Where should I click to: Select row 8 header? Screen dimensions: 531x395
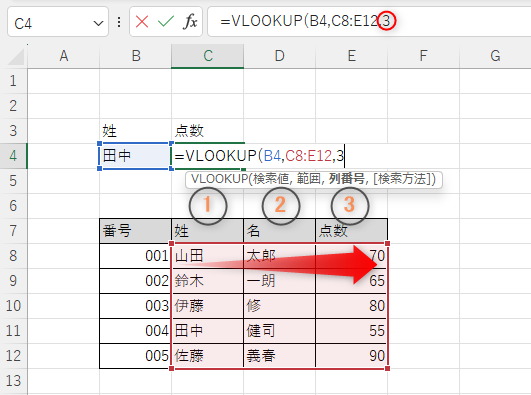click(13, 256)
